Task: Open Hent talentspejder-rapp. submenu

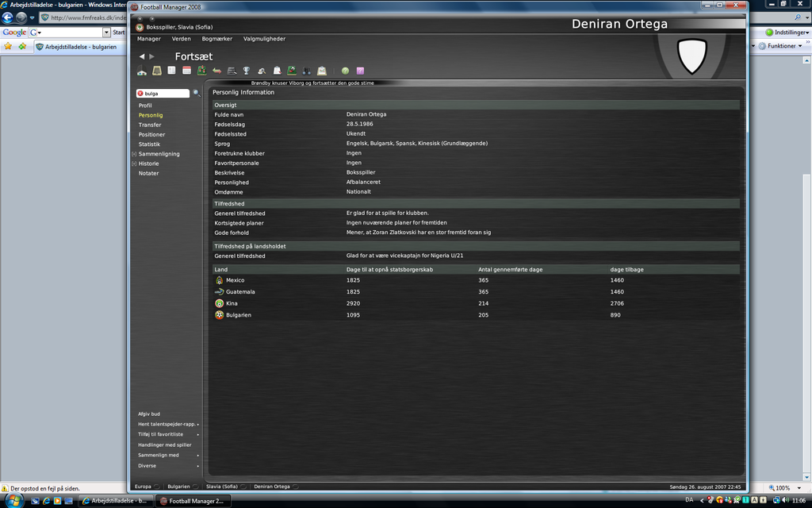Action: (168, 424)
